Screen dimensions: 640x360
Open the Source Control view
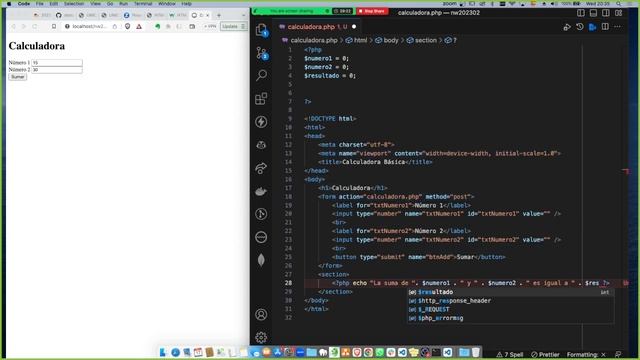pyautogui.click(x=261, y=53)
